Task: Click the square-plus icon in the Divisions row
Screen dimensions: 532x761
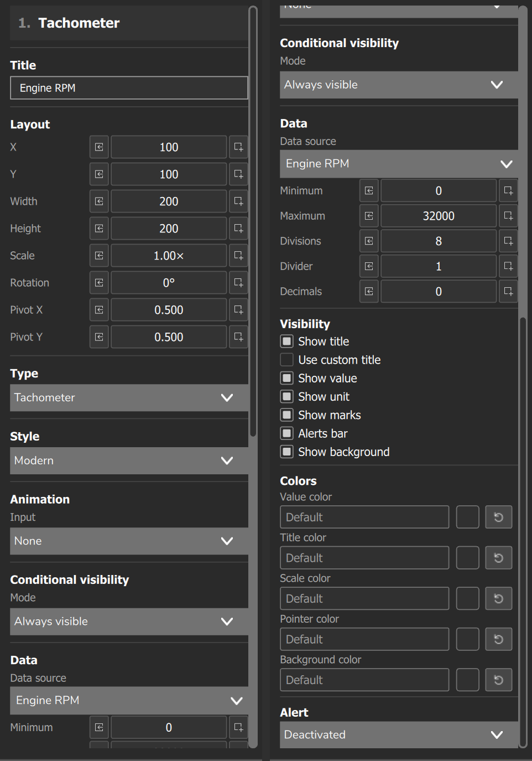Action: (508, 241)
